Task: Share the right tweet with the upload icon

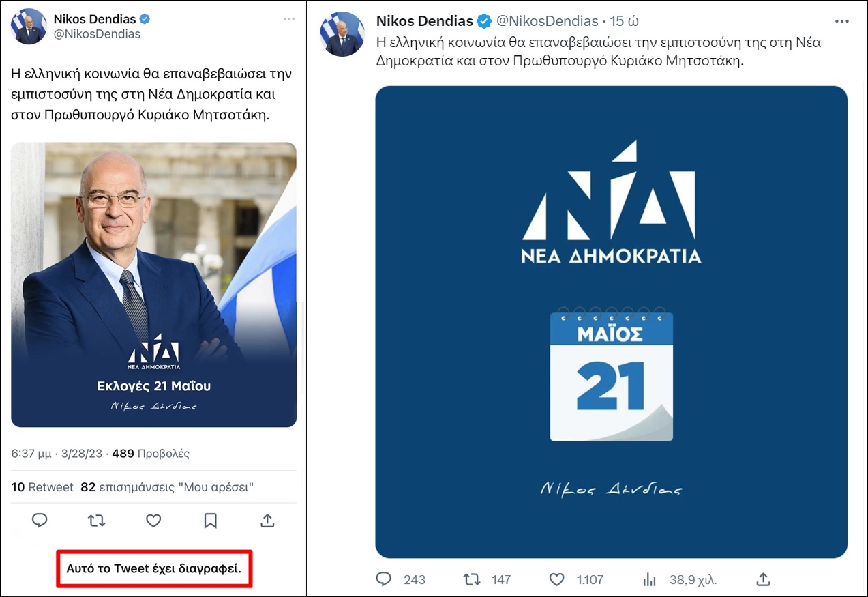Action: [x=764, y=579]
